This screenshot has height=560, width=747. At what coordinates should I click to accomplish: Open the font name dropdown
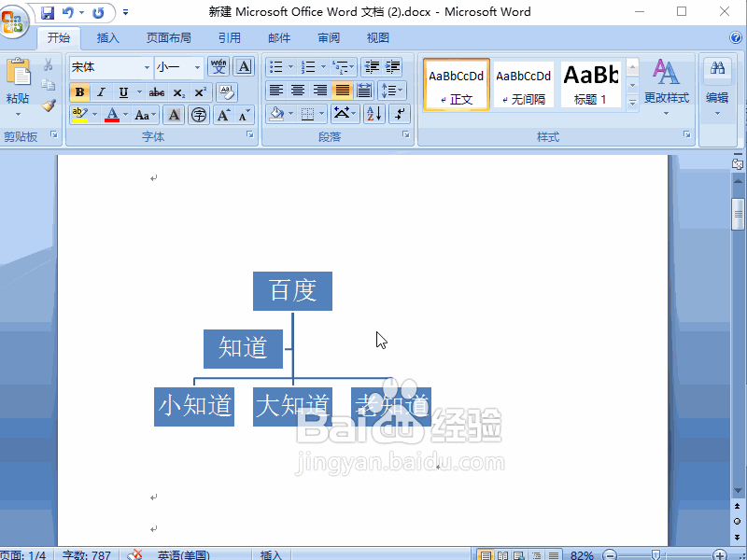point(148,67)
